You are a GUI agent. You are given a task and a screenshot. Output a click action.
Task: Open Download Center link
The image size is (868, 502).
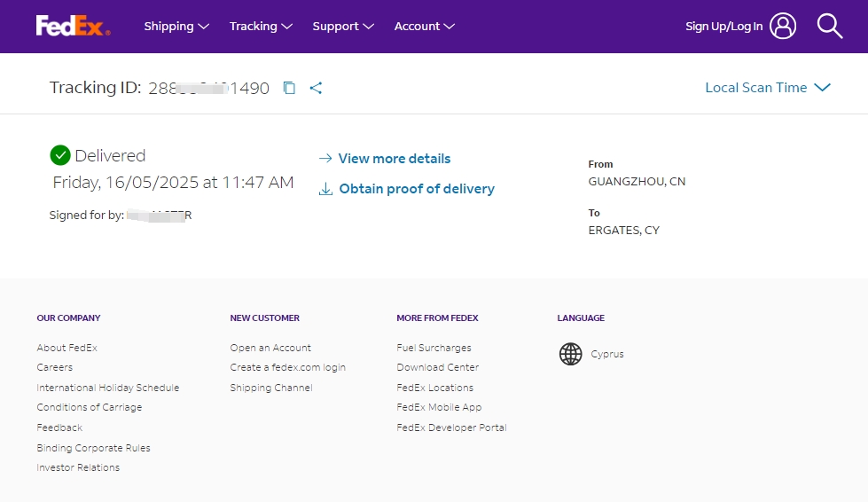[x=438, y=367]
